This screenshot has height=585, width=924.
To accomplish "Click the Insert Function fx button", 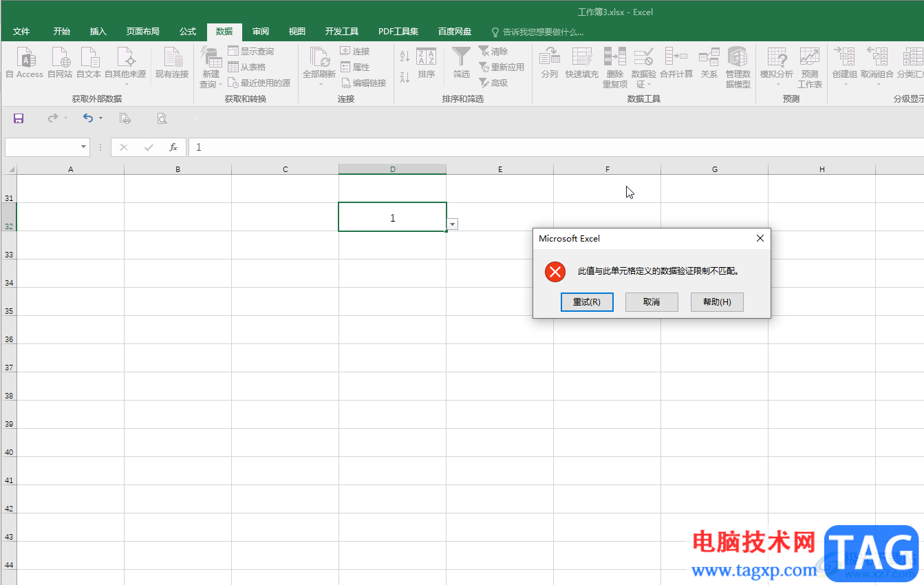I will point(173,147).
